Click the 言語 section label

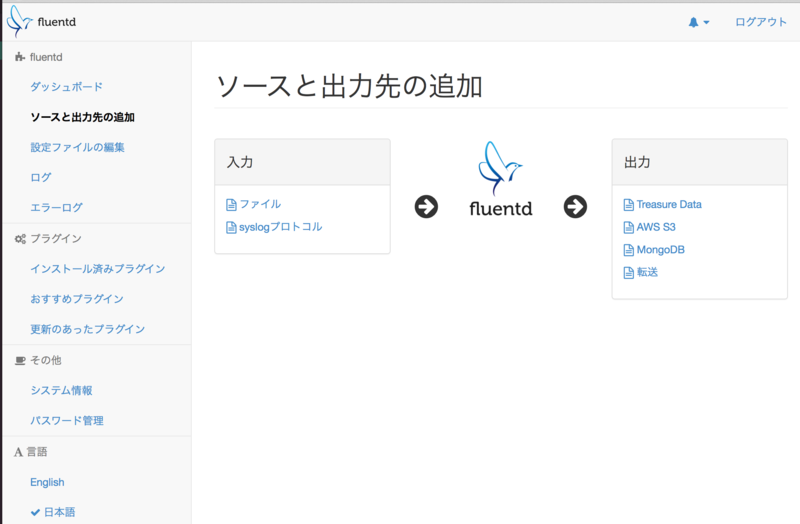click(x=37, y=452)
